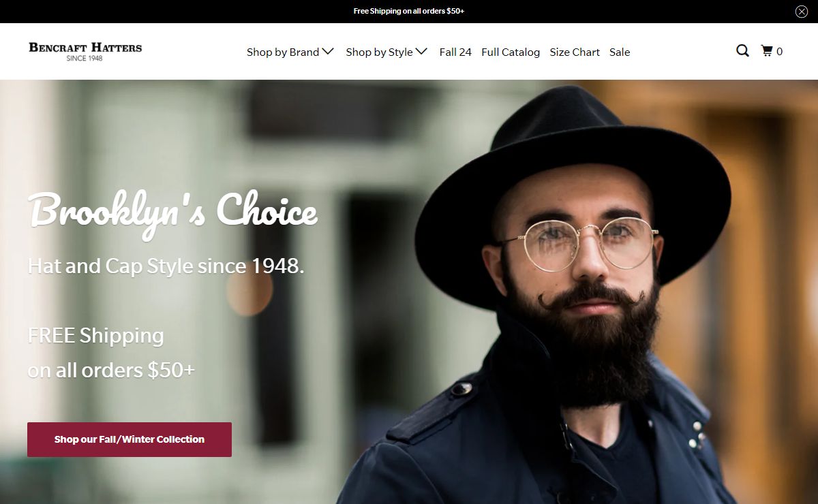The height and width of the screenshot is (504, 818).
Task: Dismiss the free shipping announcement bar
Action: 802,11
